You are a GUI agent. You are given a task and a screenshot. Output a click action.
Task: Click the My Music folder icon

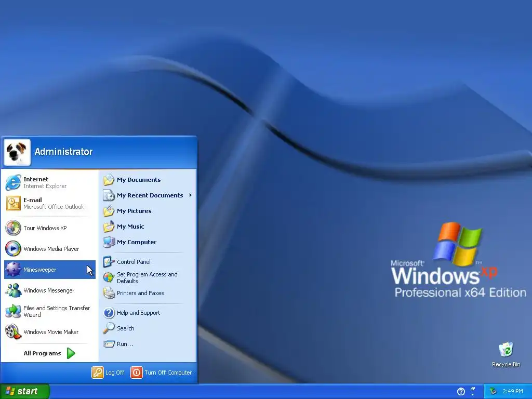pos(109,227)
